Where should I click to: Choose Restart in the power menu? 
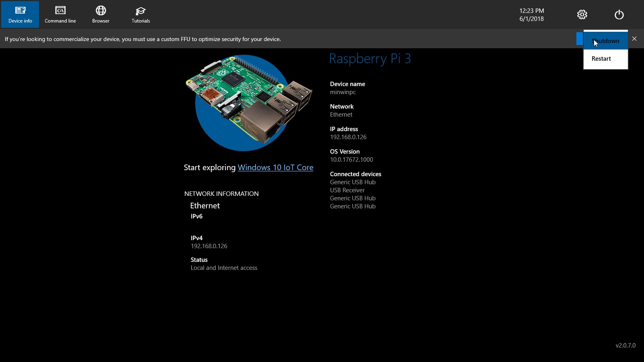tap(601, 59)
